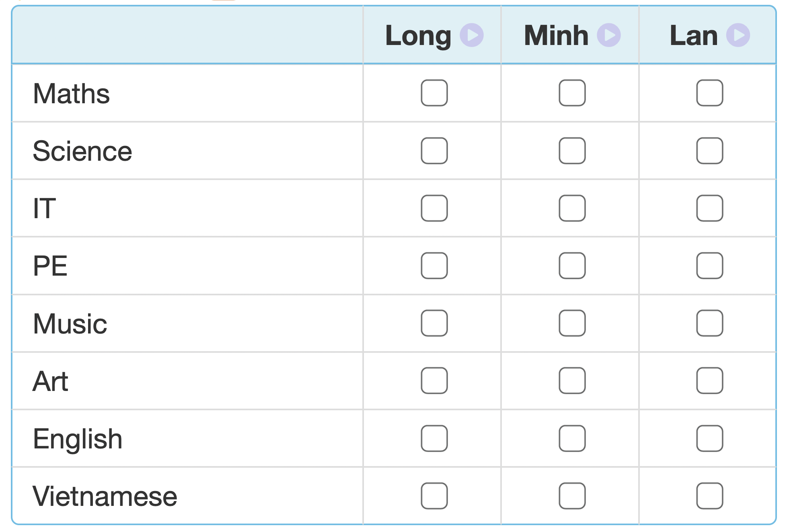Mark IT for Minh
The image size is (789, 532).
click(x=572, y=208)
